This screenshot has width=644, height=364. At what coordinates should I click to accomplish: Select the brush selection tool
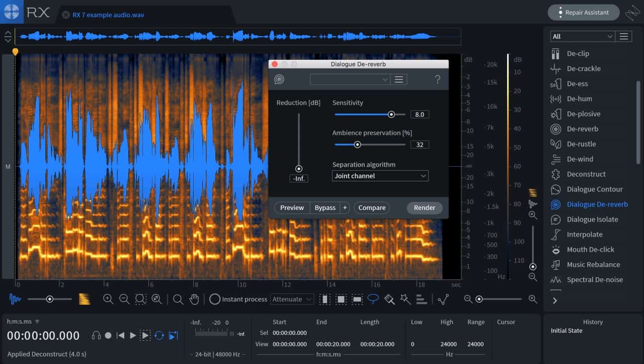click(389, 299)
